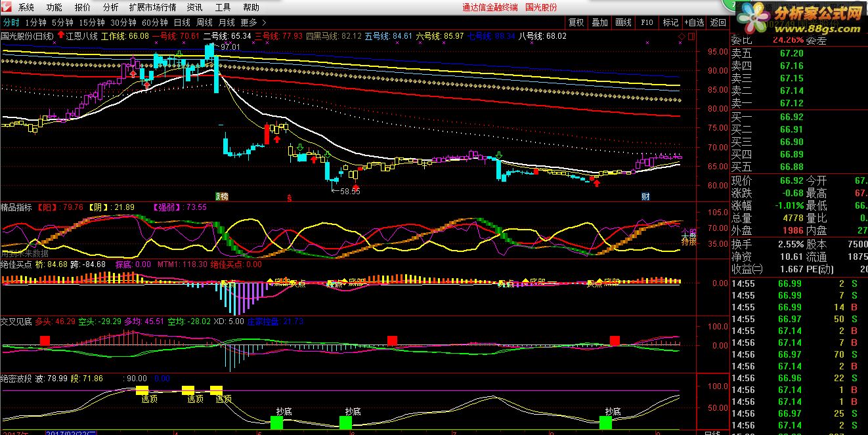This screenshot has height=435, width=868.
Task: Click the 买一 price 66.92
Action: (x=791, y=117)
